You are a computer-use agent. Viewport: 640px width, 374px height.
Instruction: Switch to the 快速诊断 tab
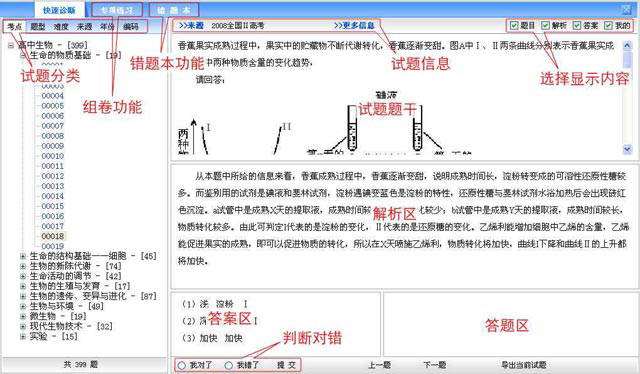(x=59, y=10)
